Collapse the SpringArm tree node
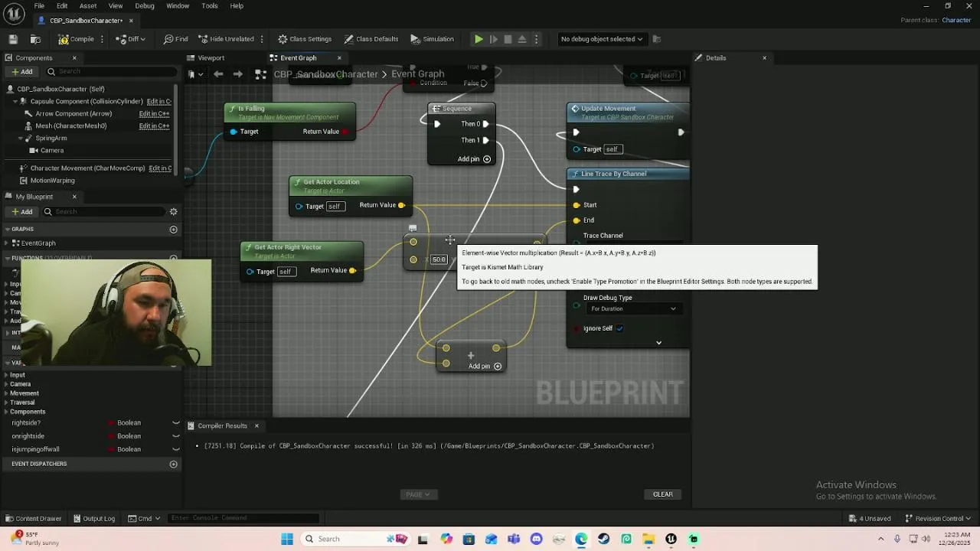 pos(20,138)
